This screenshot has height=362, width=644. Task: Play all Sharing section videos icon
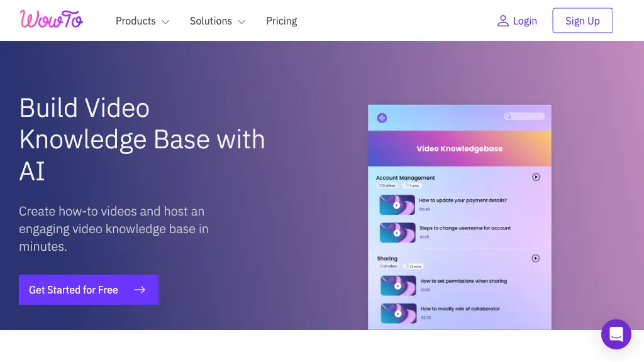pos(536,258)
